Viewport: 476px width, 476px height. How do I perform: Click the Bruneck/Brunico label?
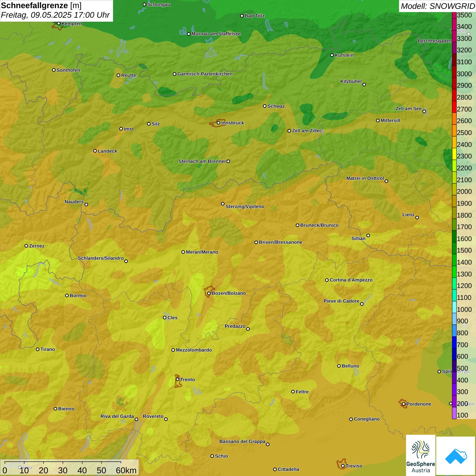coord(319,225)
